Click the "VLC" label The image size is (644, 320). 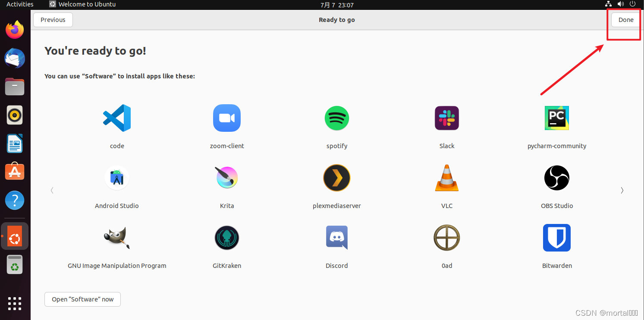tap(447, 206)
